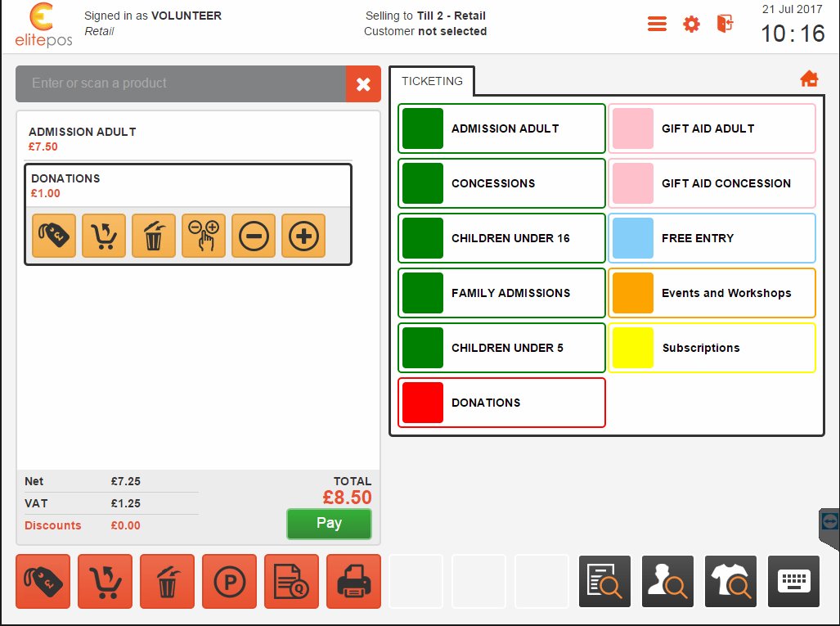Click the printer icon button
The width and height of the screenshot is (840, 626).
(353, 582)
